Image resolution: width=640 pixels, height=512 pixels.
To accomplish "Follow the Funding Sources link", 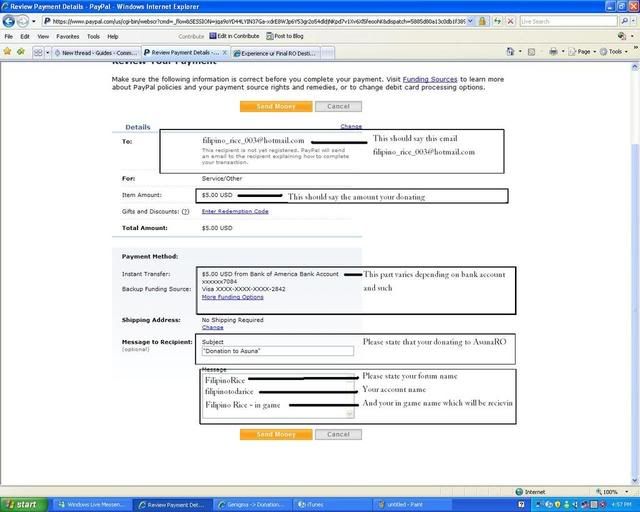I will [x=430, y=79].
